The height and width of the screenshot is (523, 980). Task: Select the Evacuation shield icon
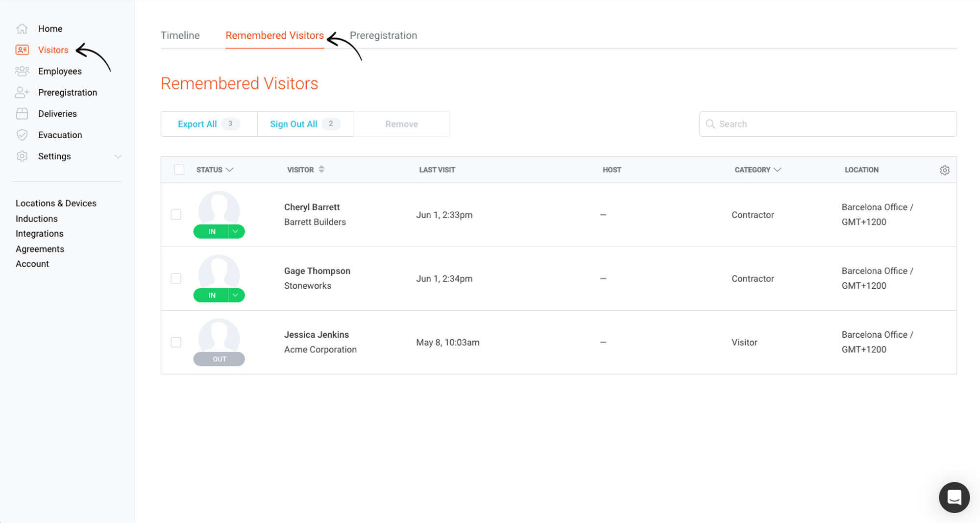(x=22, y=135)
